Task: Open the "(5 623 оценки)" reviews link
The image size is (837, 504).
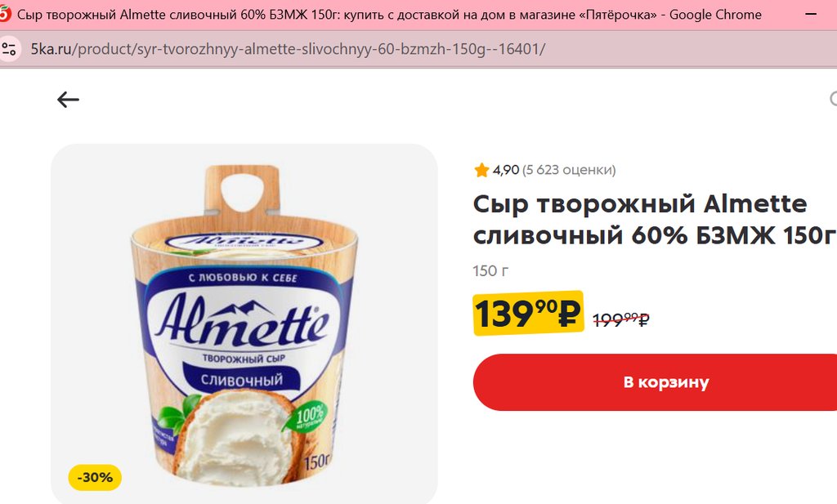Action: 569,170
